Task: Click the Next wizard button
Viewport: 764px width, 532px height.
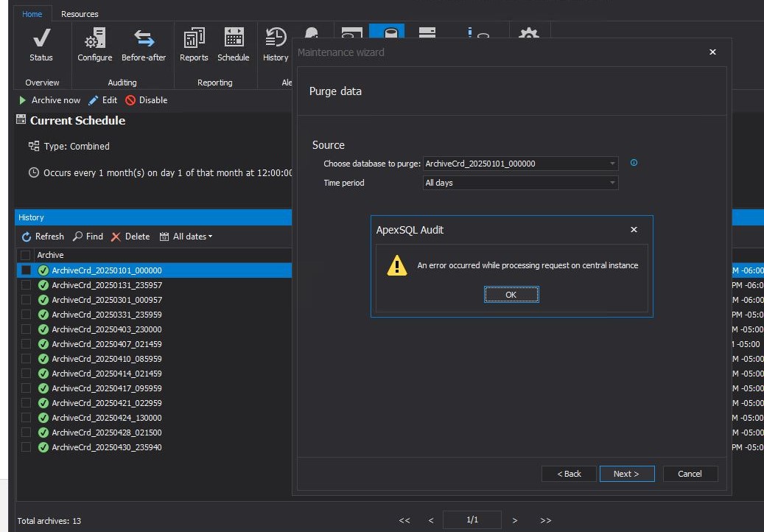Action: 626,474
